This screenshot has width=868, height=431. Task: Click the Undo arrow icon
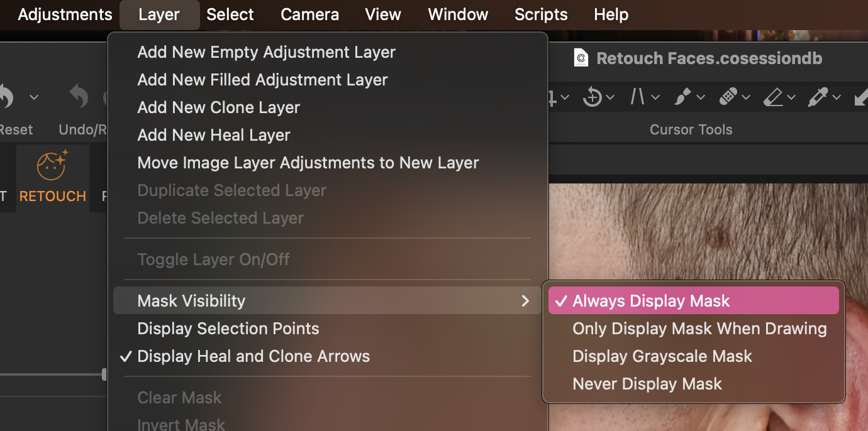[x=79, y=97]
